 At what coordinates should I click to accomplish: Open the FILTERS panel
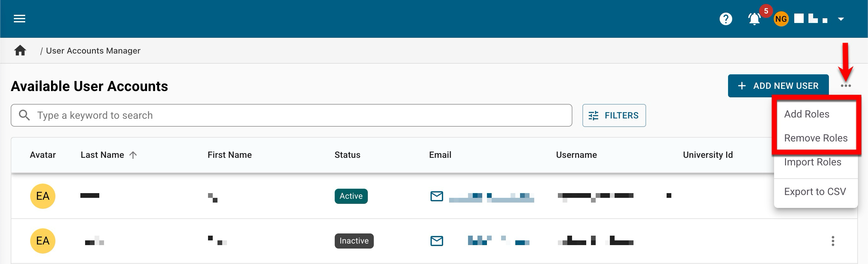pyautogui.click(x=614, y=116)
